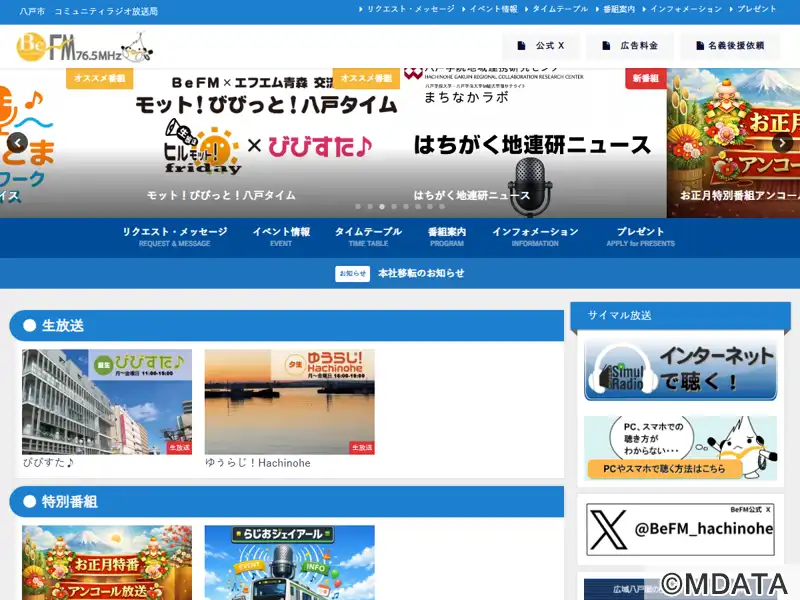Click 新番組 badge on carousel
The width and height of the screenshot is (800, 600).
pos(646,79)
